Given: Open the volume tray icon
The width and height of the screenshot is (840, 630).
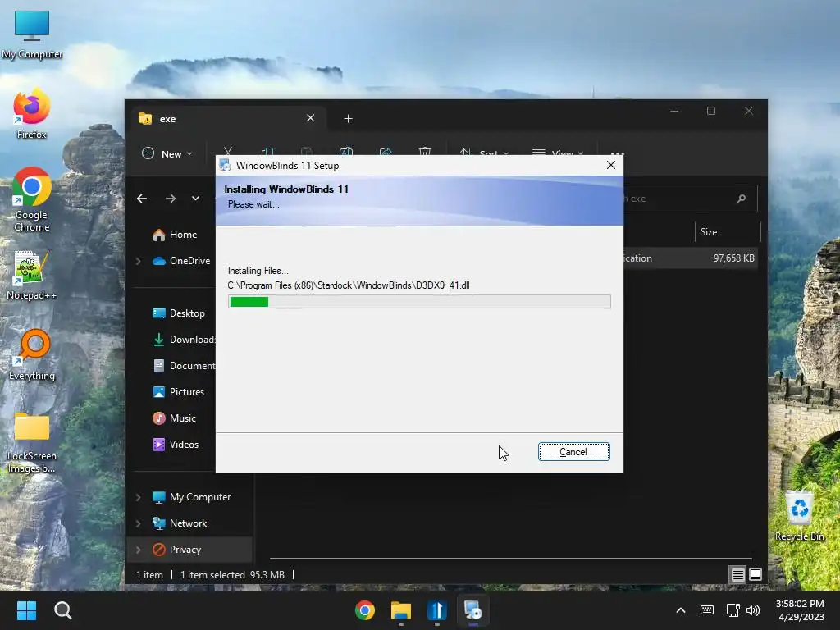Looking at the screenshot, I should [753, 610].
